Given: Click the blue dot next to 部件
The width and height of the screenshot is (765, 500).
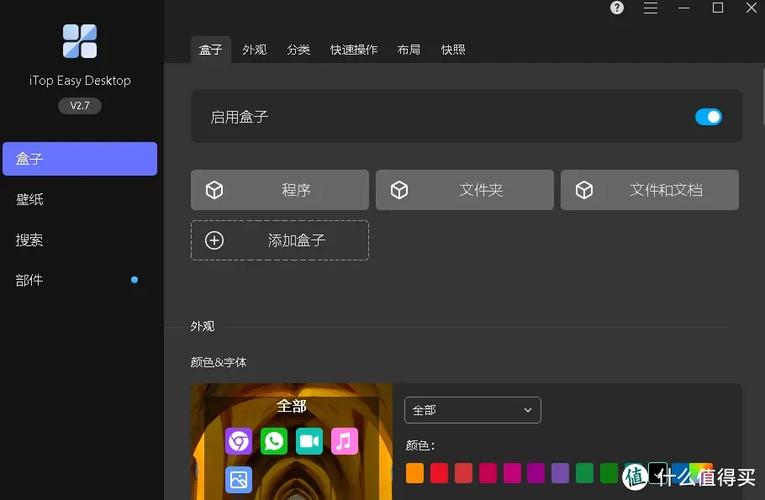Looking at the screenshot, I should pyautogui.click(x=134, y=280).
